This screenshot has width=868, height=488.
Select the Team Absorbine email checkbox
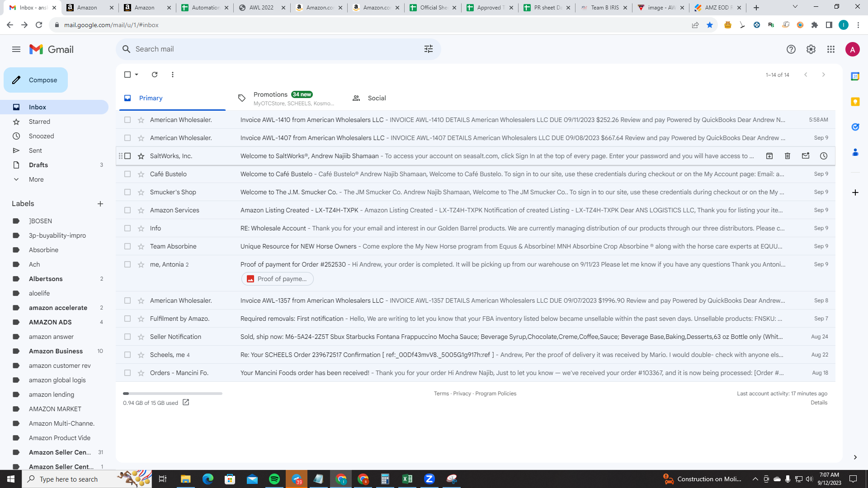pos(127,246)
